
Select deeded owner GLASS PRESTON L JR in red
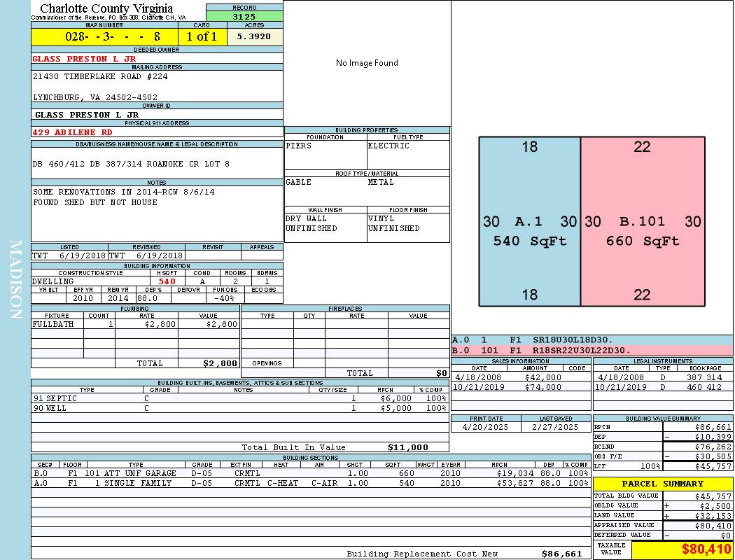[85, 59]
